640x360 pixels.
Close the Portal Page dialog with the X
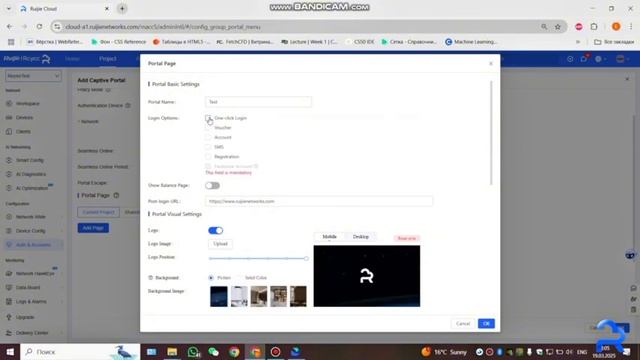click(491, 64)
